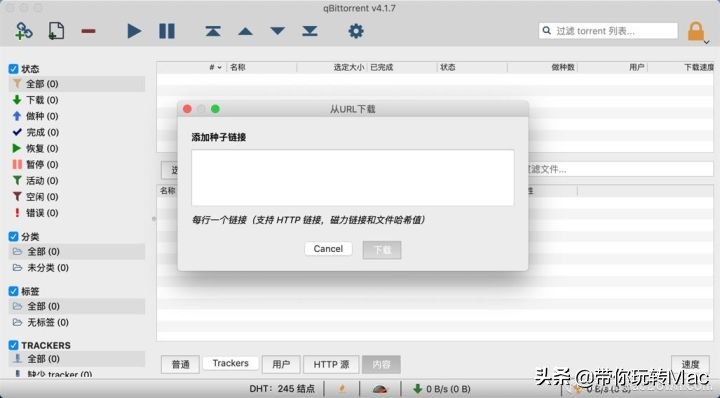720x398 pixels.
Task: Select the 无标签 (0) tag filter
Action: click(x=77, y=322)
